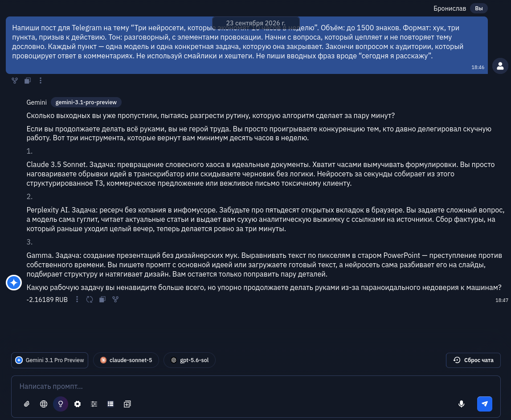Regenerate Gemini's reply with the refresh icon

[90, 299]
